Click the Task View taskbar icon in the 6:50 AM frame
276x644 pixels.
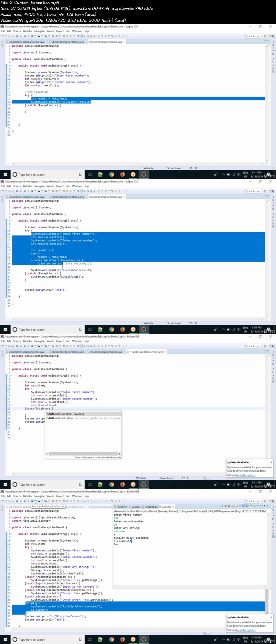tap(90, 329)
